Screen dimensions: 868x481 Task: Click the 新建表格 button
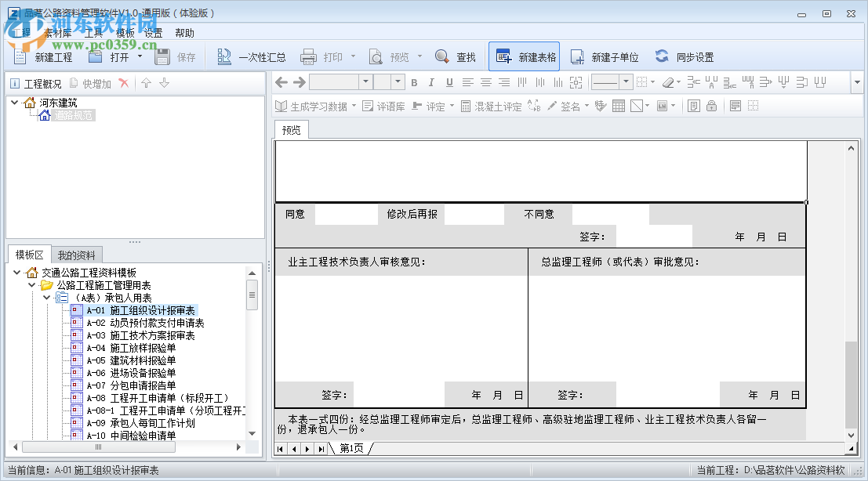click(522, 56)
